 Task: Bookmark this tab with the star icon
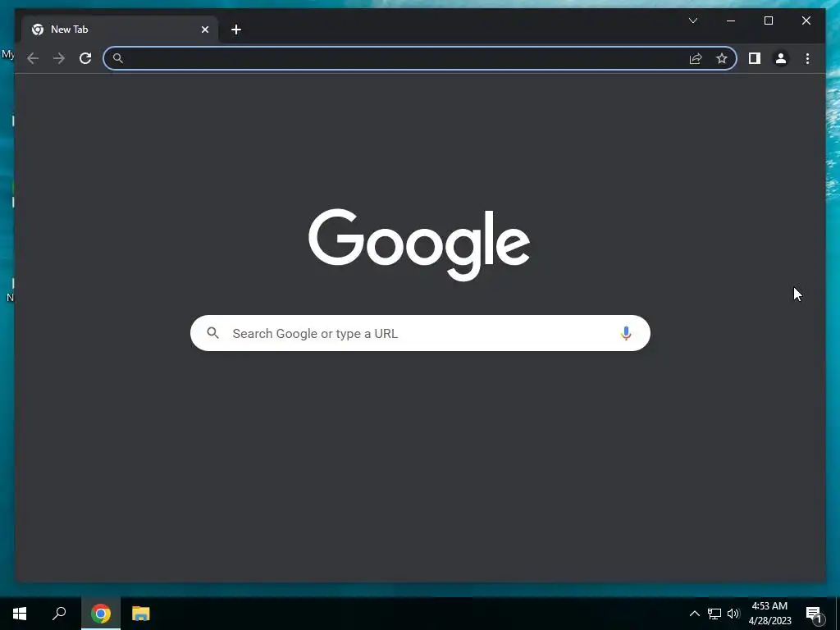(x=722, y=58)
